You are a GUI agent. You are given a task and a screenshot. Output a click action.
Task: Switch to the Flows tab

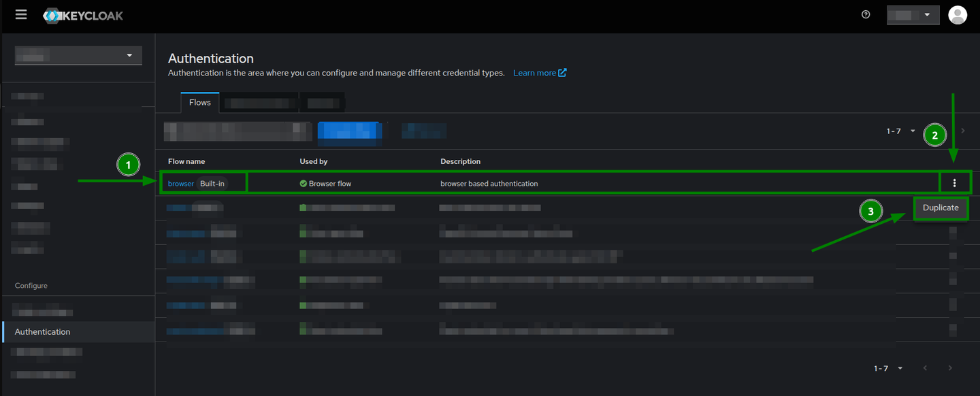[199, 101]
